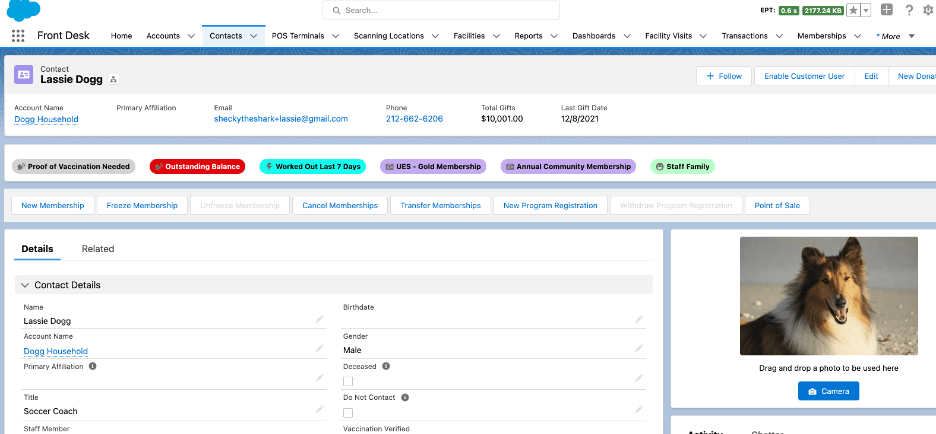The width and height of the screenshot is (936, 434).
Task: Edit Gender field pencil icon
Action: (639, 348)
